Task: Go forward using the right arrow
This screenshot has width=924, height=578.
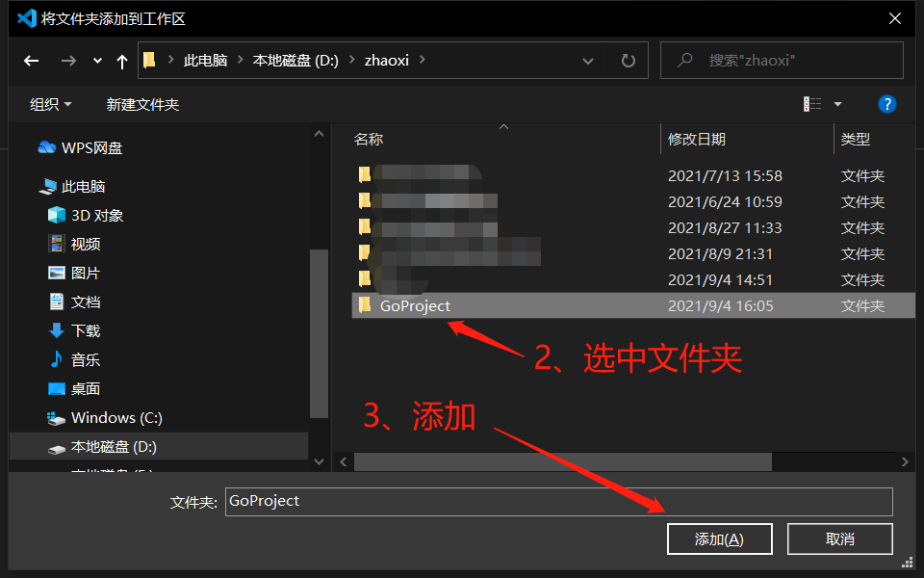Action: 68,60
